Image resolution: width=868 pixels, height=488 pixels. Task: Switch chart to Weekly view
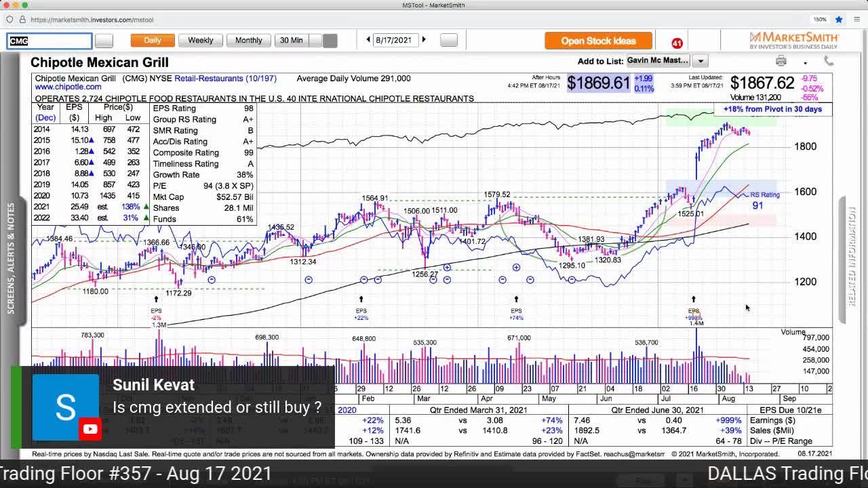pyautogui.click(x=201, y=41)
